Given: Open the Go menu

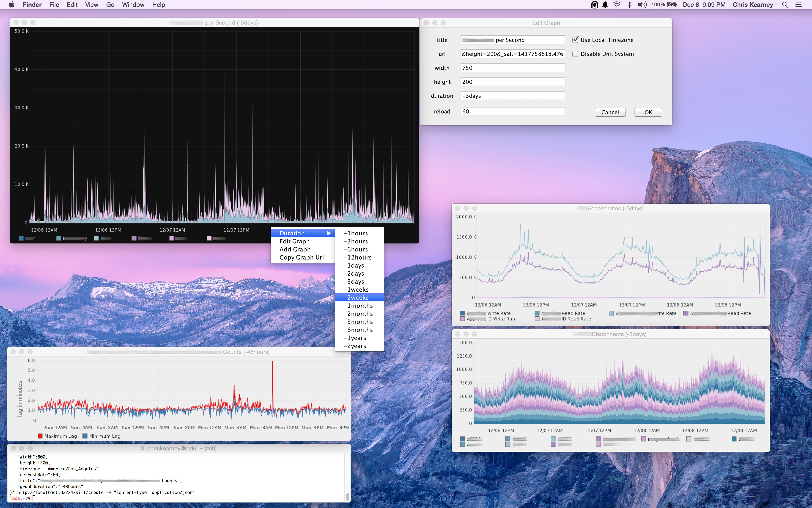Looking at the screenshot, I should click(110, 5).
